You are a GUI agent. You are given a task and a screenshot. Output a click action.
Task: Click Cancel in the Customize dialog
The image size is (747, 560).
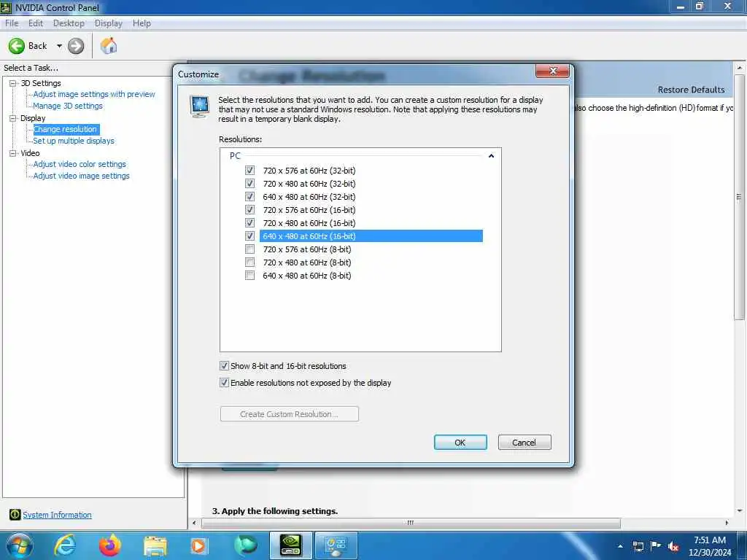pyautogui.click(x=524, y=443)
